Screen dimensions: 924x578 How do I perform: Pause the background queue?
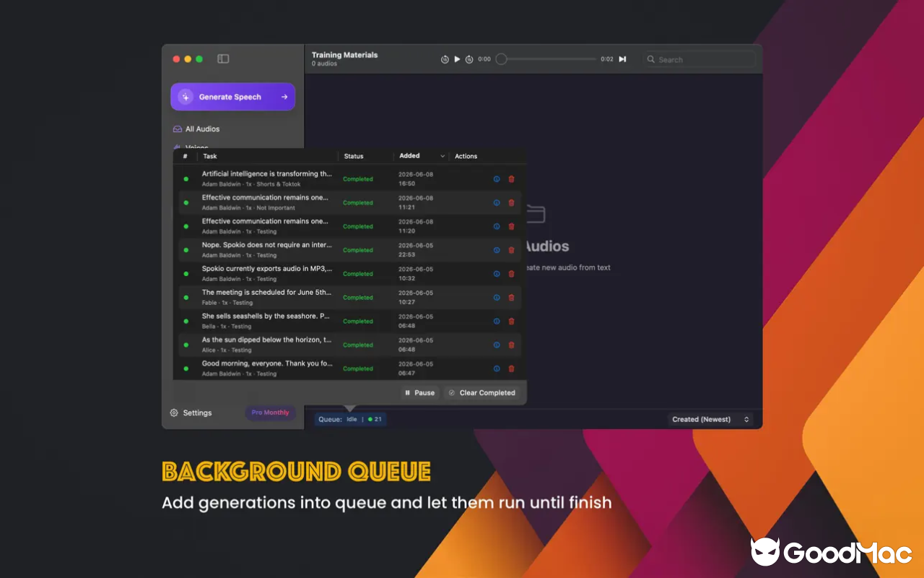420,393
